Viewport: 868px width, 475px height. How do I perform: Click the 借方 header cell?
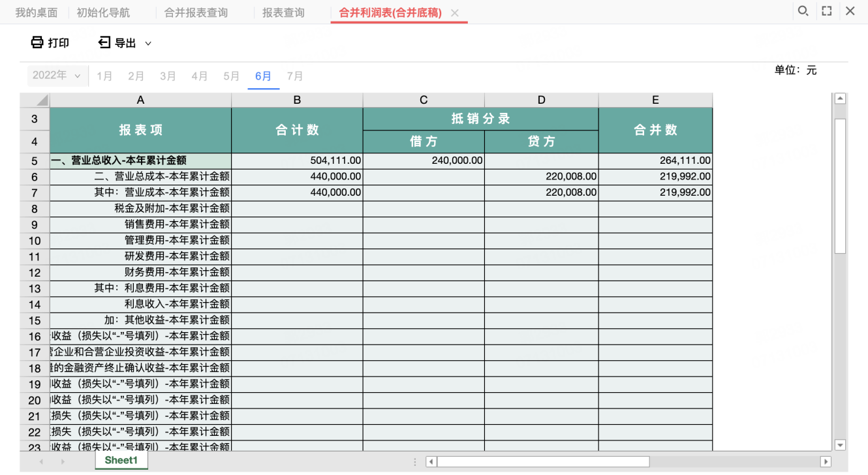coord(424,142)
